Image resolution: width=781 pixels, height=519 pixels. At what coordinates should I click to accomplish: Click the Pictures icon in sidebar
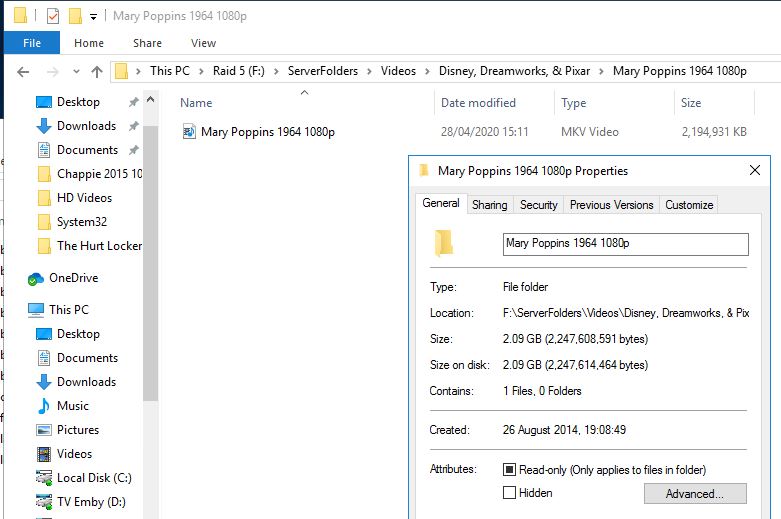(44, 430)
